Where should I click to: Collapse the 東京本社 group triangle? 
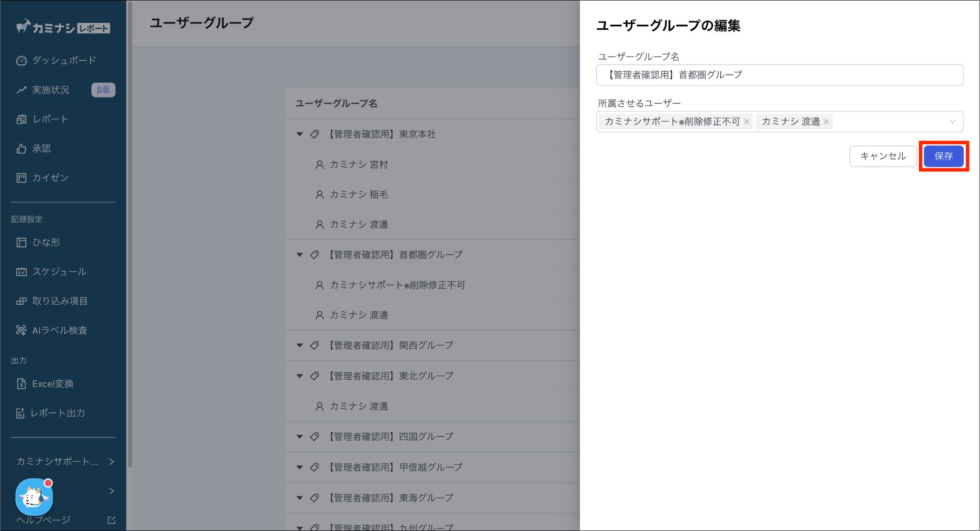[300, 134]
